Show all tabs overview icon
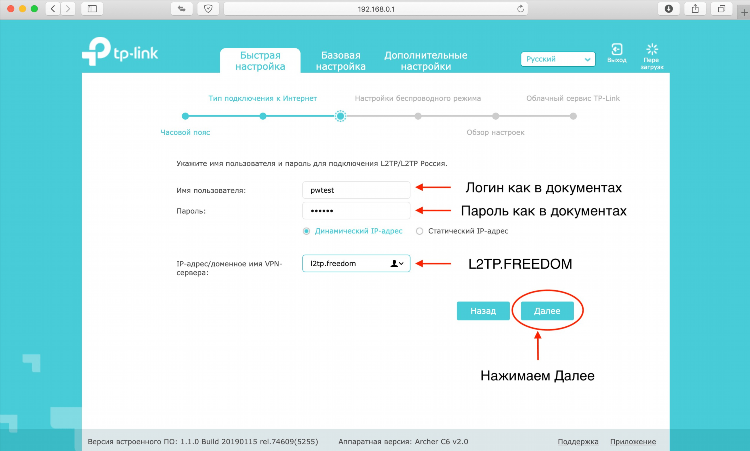This screenshot has width=750, height=451. click(x=721, y=9)
